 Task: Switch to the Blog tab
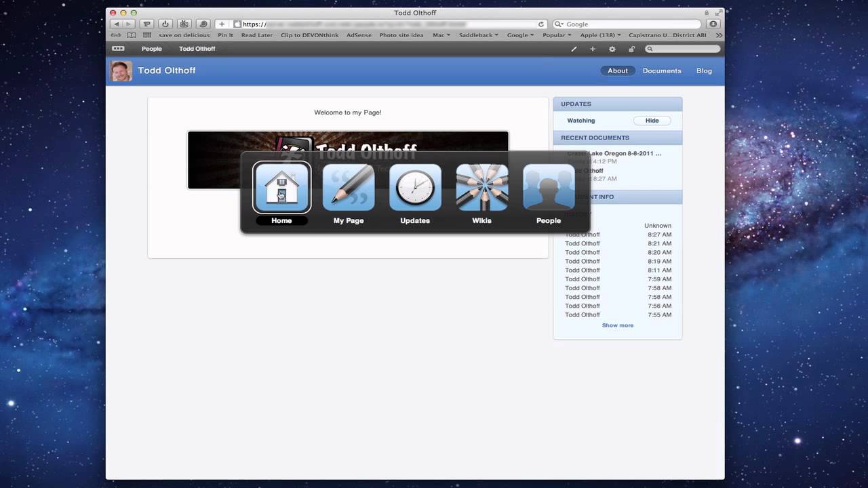(x=704, y=70)
